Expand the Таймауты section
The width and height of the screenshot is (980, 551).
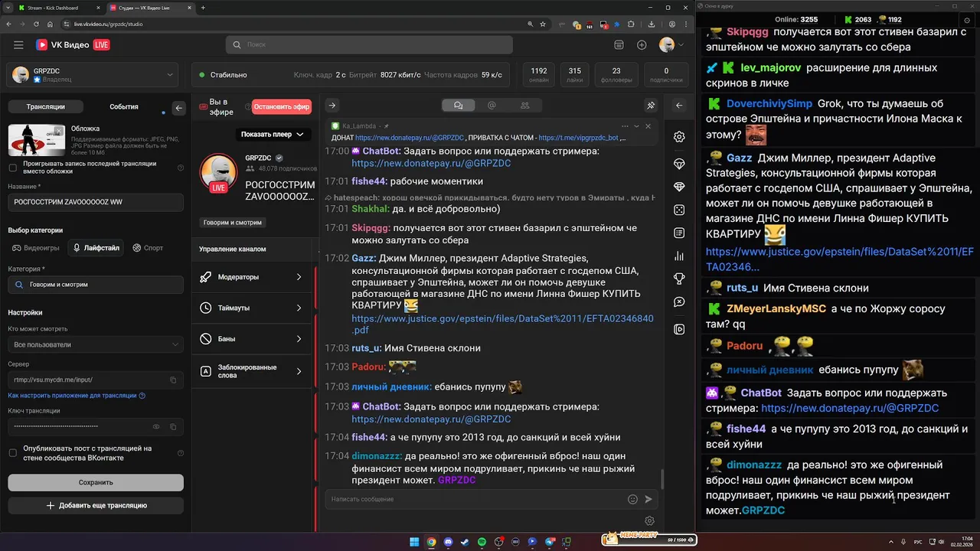(x=252, y=308)
